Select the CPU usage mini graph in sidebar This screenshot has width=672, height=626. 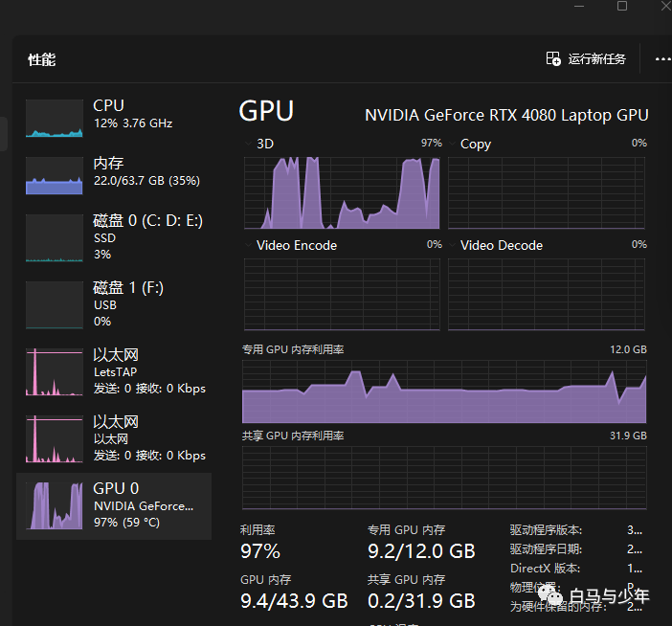pyautogui.click(x=55, y=119)
